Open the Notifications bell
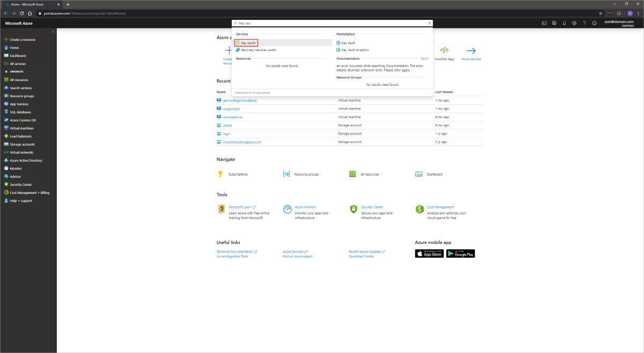Image resolution: width=644 pixels, height=353 pixels. click(564, 23)
